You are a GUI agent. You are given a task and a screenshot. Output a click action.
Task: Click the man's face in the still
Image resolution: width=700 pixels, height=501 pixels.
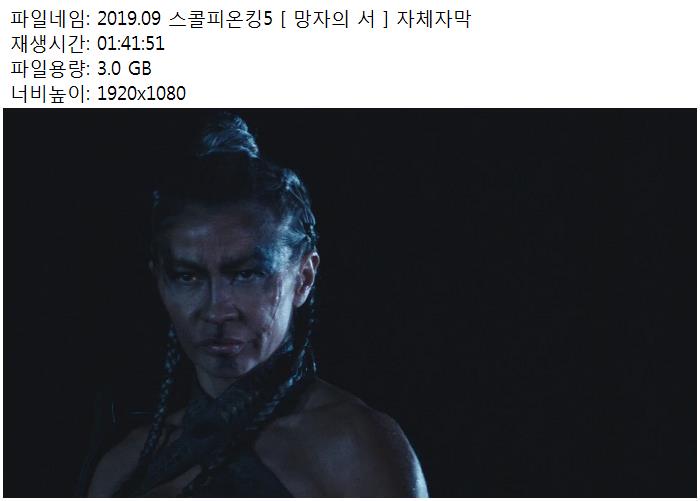[x=223, y=290]
